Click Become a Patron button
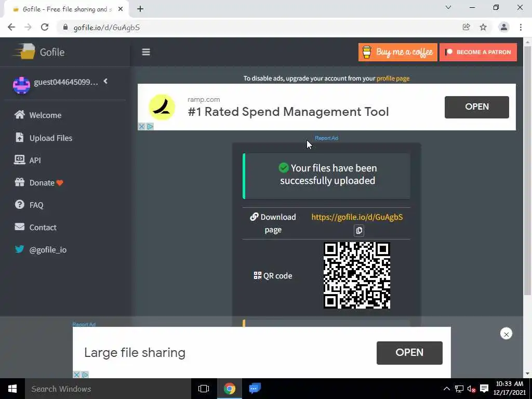 pos(478,52)
